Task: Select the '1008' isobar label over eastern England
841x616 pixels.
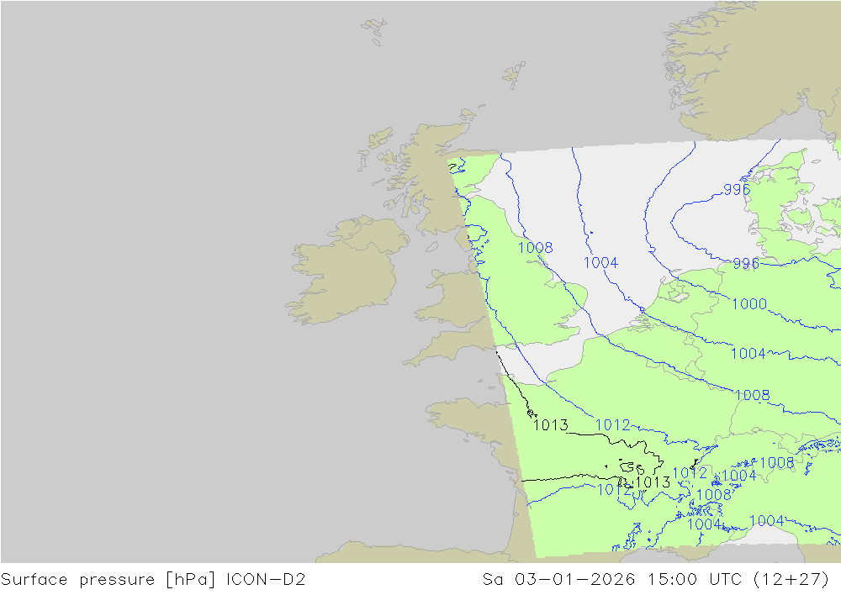Action: (x=535, y=247)
